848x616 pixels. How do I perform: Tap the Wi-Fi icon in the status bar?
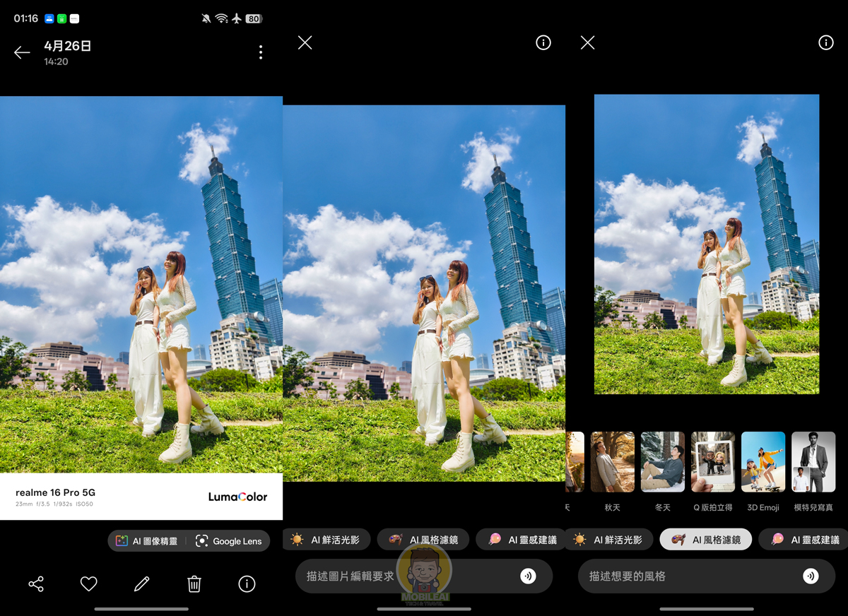point(221,18)
